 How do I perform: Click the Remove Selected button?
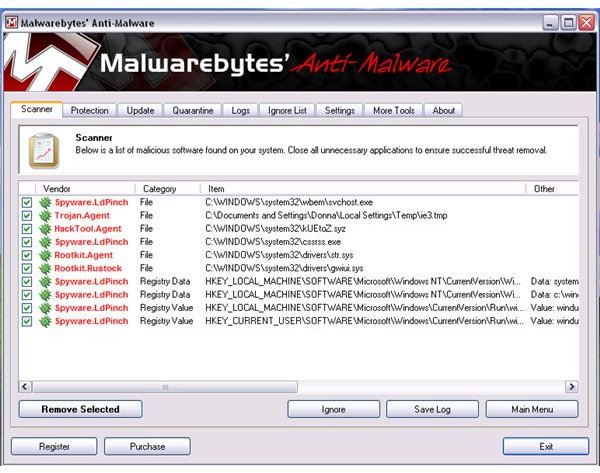[81, 409]
